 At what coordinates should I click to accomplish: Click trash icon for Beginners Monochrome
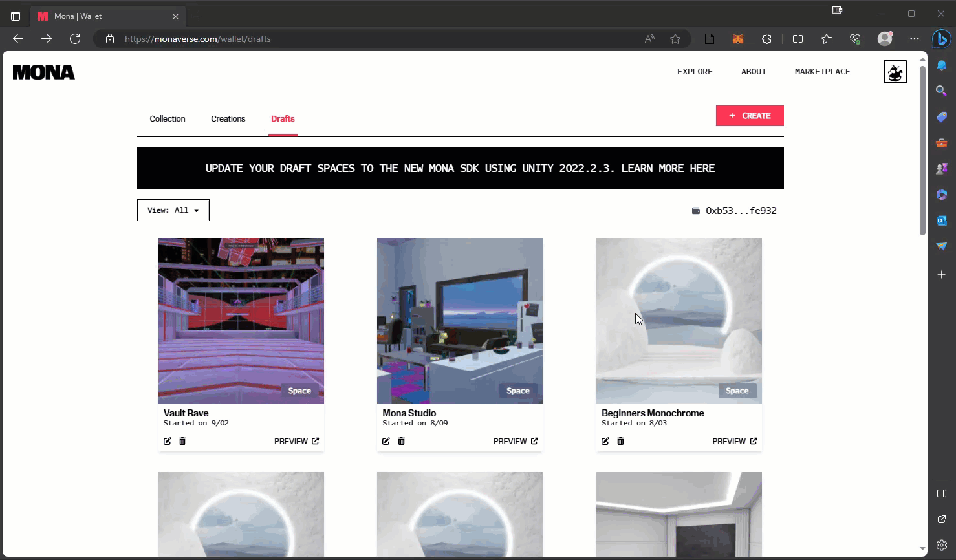[620, 441]
